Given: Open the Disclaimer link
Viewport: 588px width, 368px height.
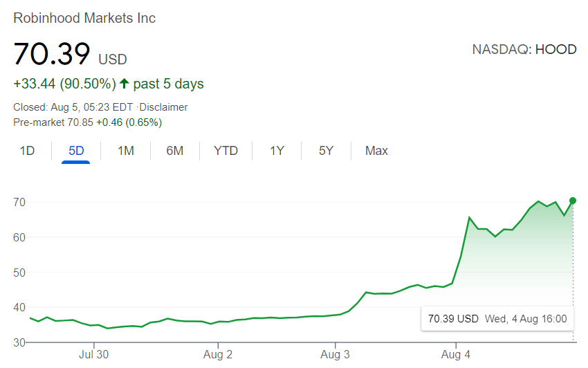Looking at the screenshot, I should pyautogui.click(x=164, y=107).
